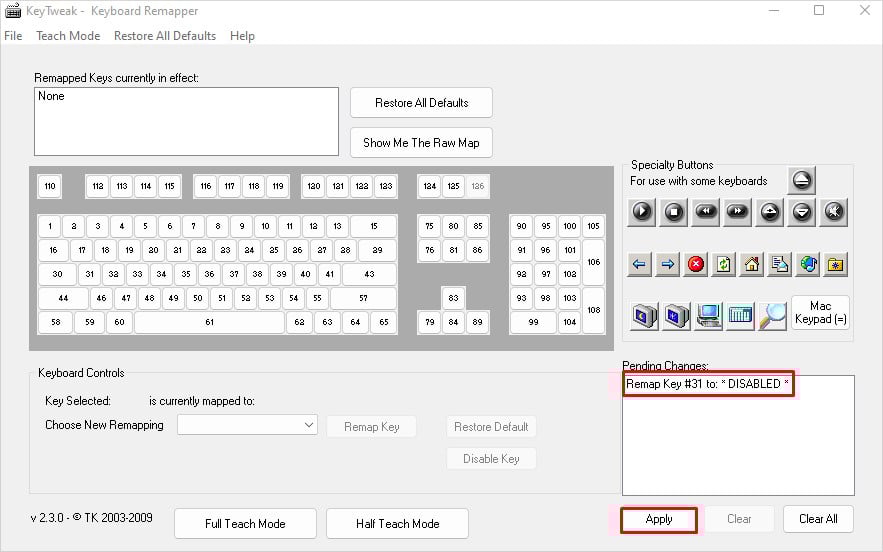The image size is (883, 552).
Task: Select key 58 on the bottom row
Action: [55, 322]
